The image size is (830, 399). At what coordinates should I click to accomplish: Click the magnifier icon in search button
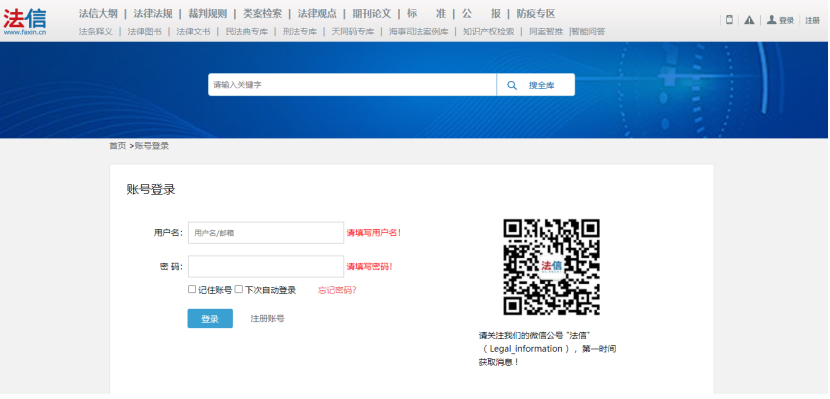(x=512, y=85)
